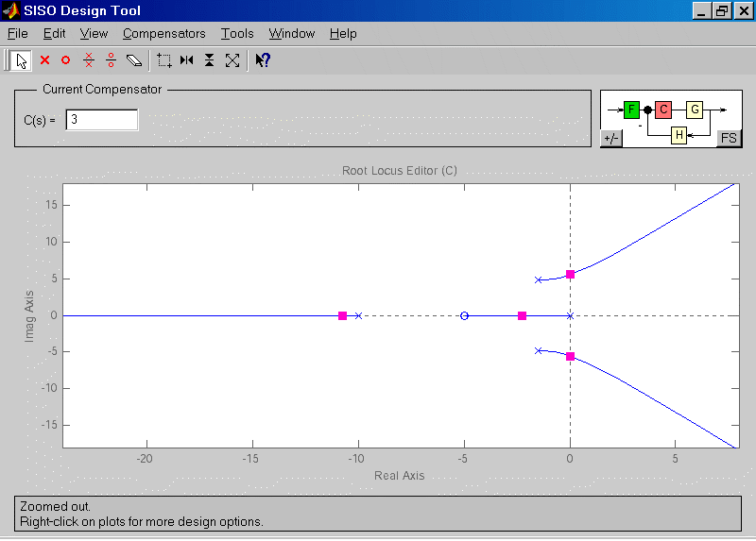Open the Window menu
The image size is (756, 541).
(x=292, y=34)
